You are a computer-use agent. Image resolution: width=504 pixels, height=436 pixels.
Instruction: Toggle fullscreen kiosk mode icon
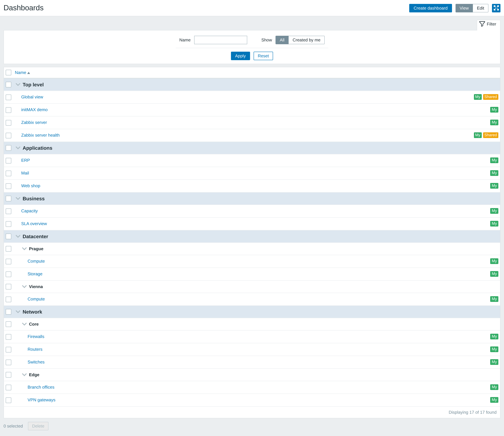click(496, 8)
